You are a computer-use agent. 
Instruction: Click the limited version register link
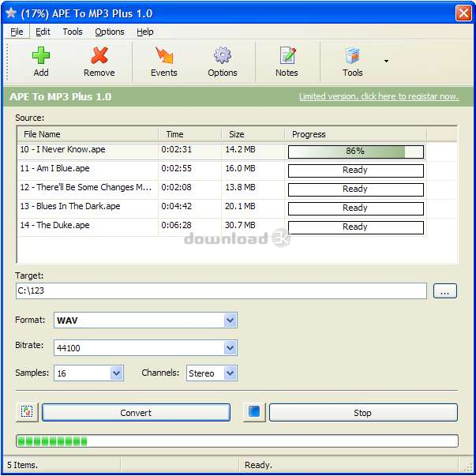(x=379, y=96)
